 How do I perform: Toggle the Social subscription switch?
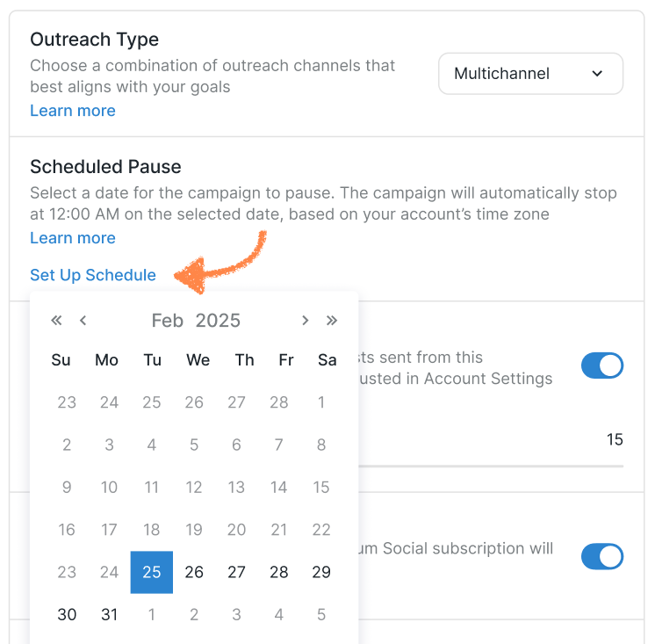click(601, 556)
